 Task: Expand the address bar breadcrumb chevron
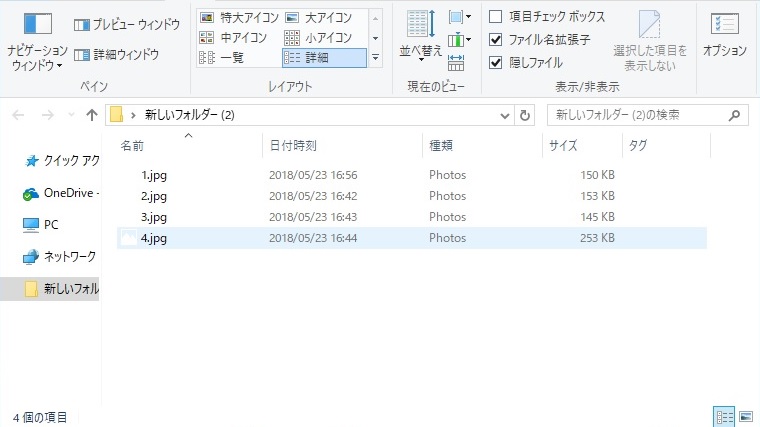tap(133, 115)
